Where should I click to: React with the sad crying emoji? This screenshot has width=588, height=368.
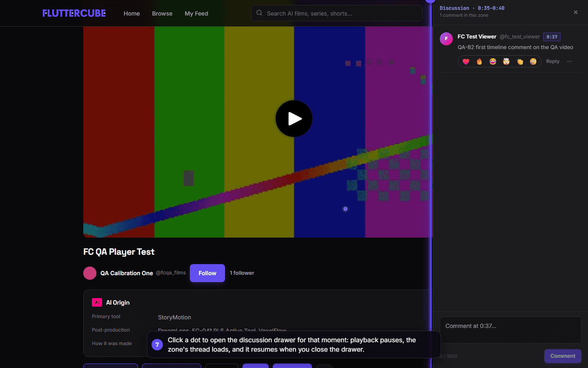click(x=533, y=61)
